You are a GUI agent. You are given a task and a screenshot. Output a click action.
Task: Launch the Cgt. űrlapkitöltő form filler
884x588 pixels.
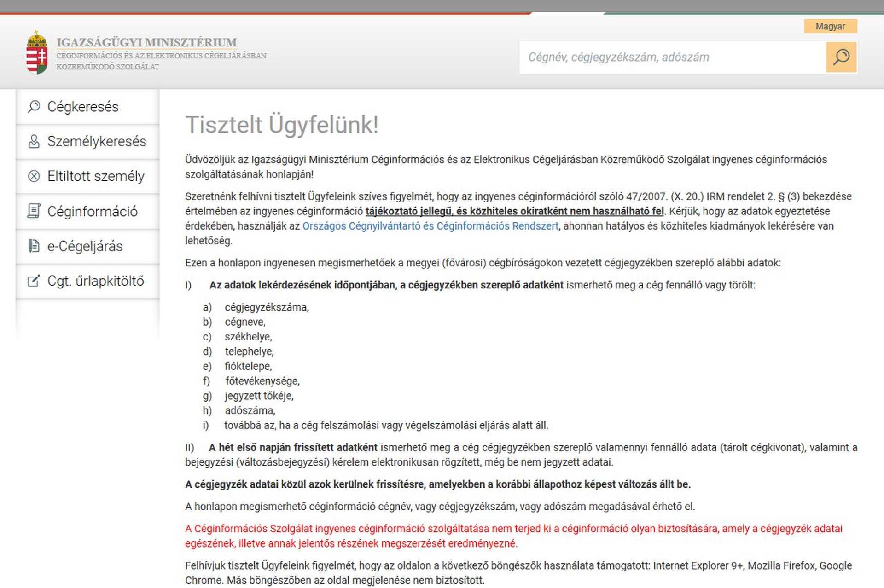point(87,281)
